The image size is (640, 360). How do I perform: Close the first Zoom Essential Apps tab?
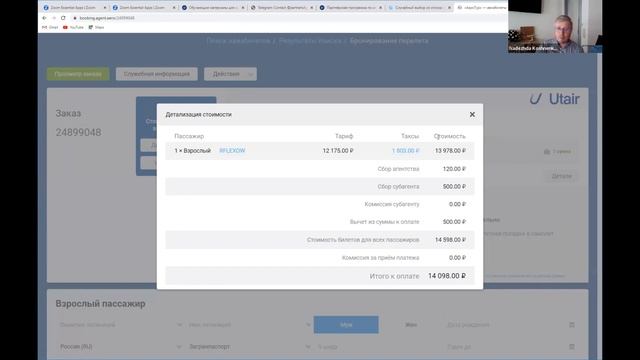pos(104,7)
